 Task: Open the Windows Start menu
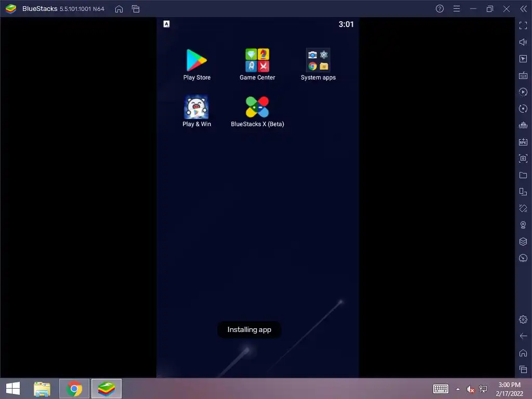click(13, 389)
